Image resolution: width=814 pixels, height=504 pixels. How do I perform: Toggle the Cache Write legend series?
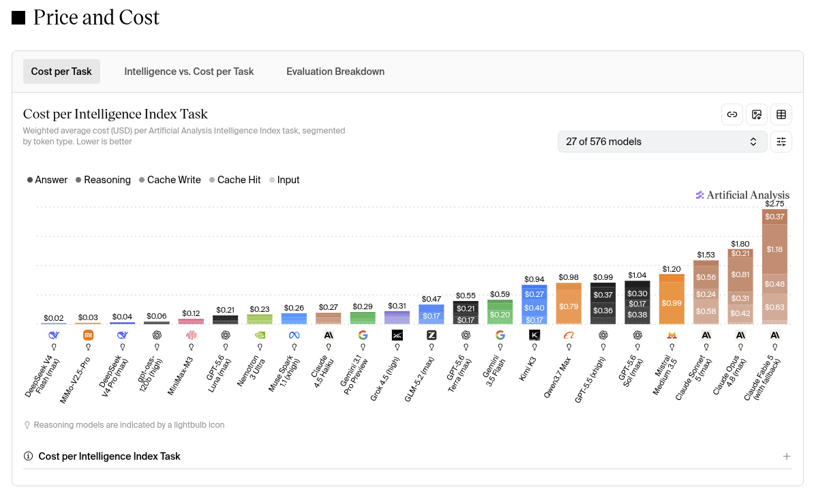(170, 180)
